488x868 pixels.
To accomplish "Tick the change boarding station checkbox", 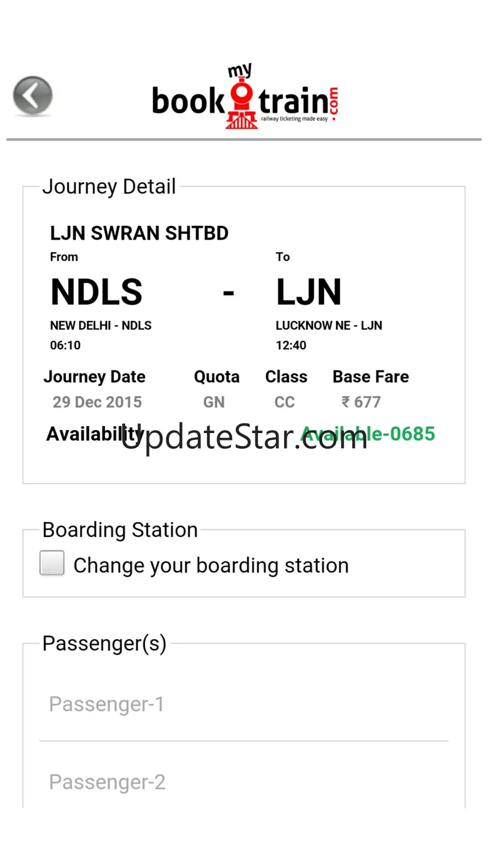I will point(52,563).
